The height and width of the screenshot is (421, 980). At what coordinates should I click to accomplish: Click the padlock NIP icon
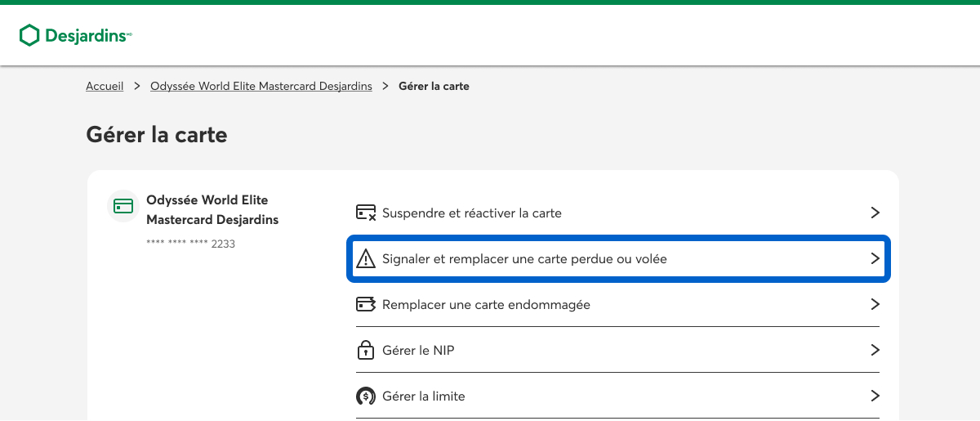pyautogui.click(x=366, y=351)
